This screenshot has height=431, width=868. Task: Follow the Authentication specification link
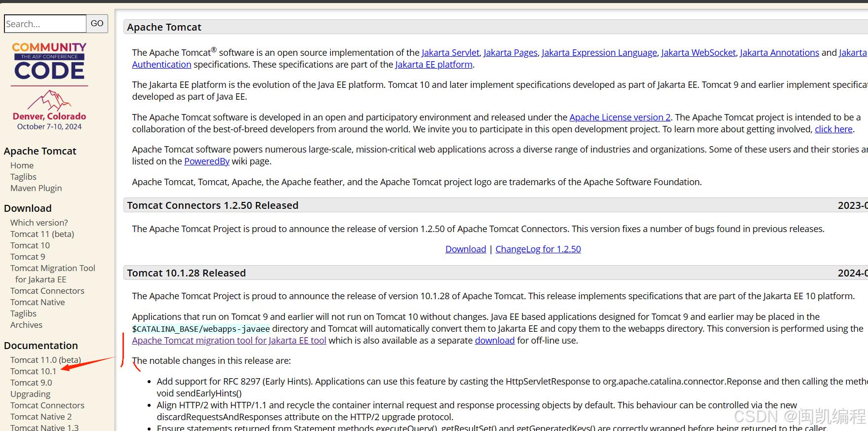(161, 65)
